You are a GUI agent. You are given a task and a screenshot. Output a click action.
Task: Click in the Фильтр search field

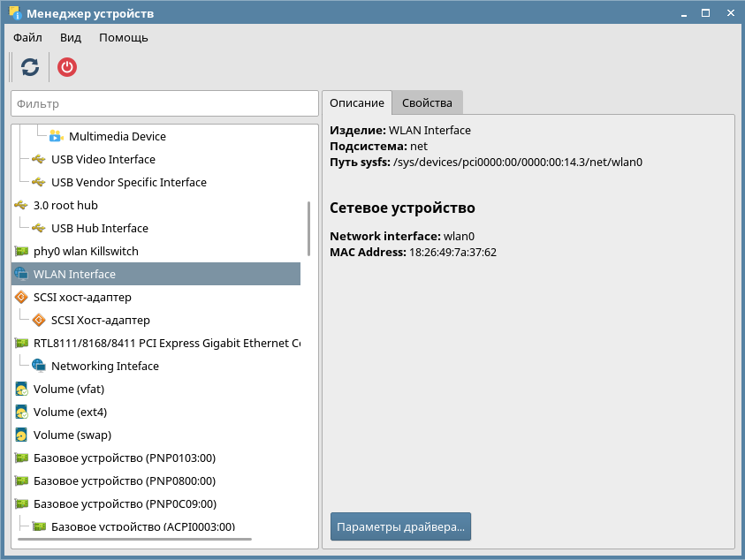164,103
